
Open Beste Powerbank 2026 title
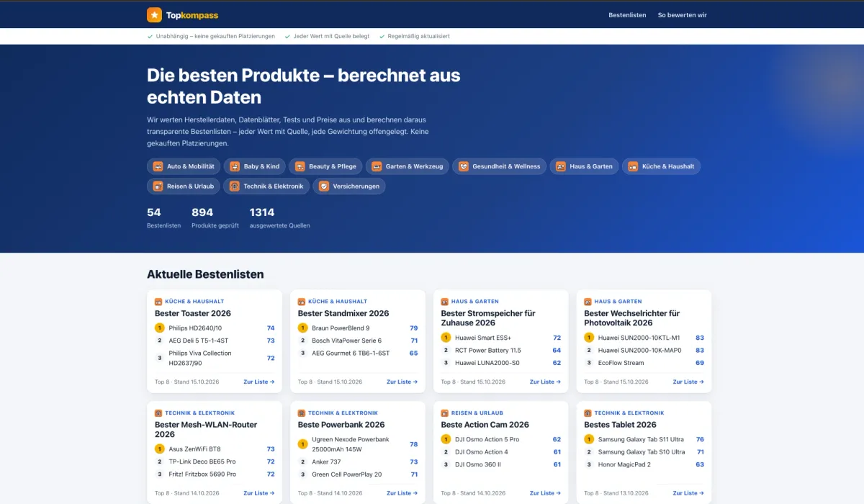341,425
